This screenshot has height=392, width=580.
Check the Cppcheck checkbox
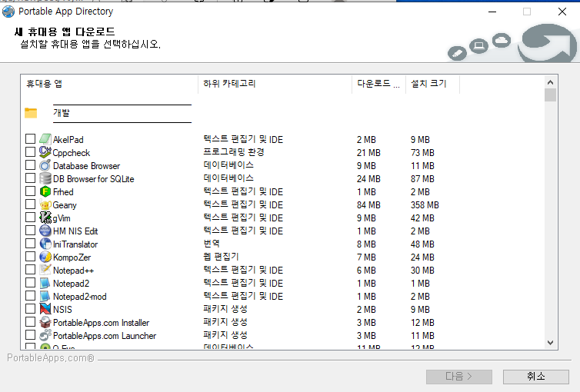coord(30,152)
